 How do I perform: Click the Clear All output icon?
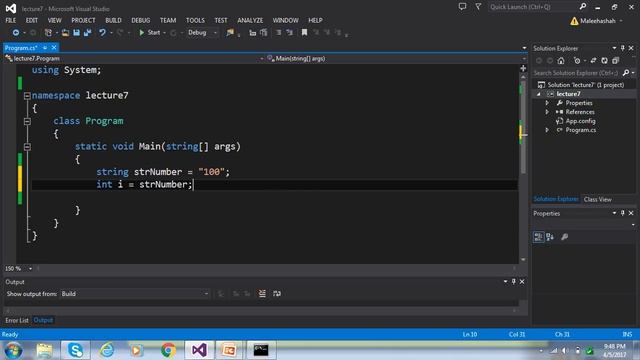click(x=262, y=294)
